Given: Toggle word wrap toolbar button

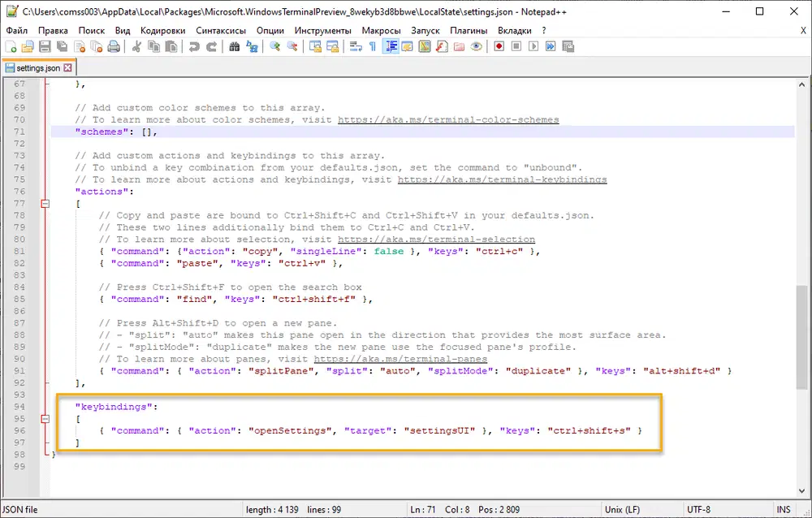Looking at the screenshot, I should click(x=355, y=47).
